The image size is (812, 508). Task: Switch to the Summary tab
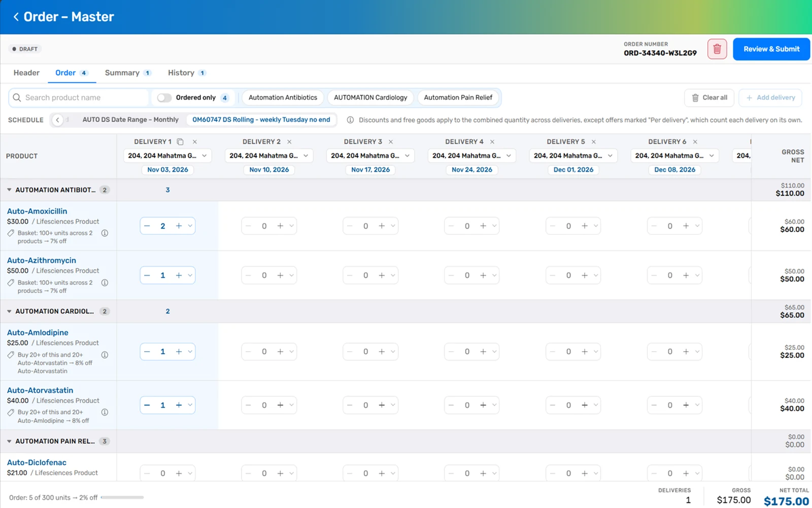pyautogui.click(x=128, y=73)
